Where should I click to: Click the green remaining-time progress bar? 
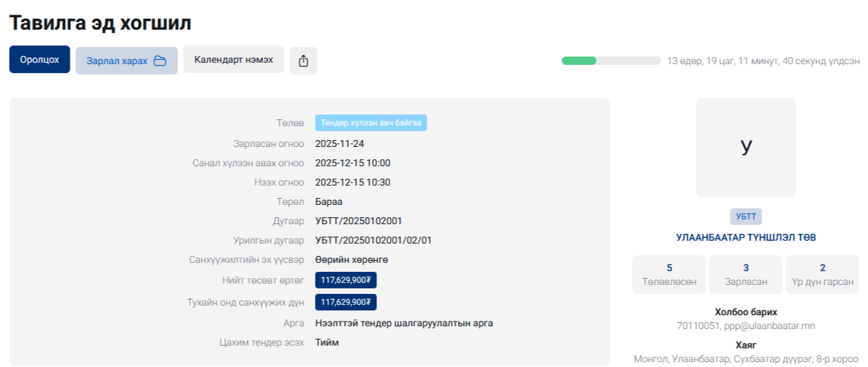(611, 61)
